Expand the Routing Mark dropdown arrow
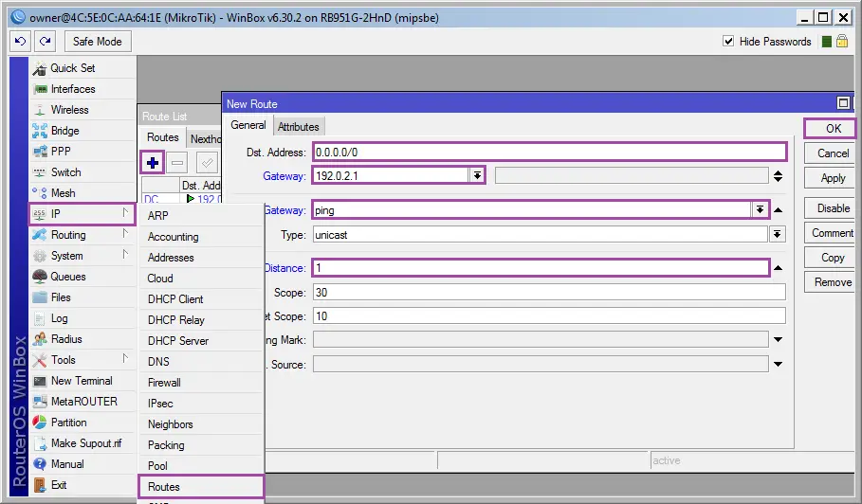Screen dimensions: 862x504 point(778,340)
